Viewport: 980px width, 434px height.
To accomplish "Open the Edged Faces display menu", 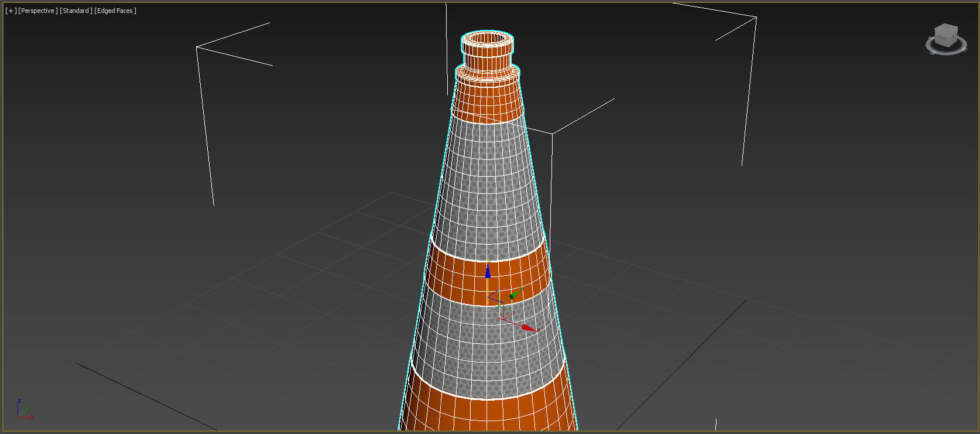I will click(x=115, y=11).
